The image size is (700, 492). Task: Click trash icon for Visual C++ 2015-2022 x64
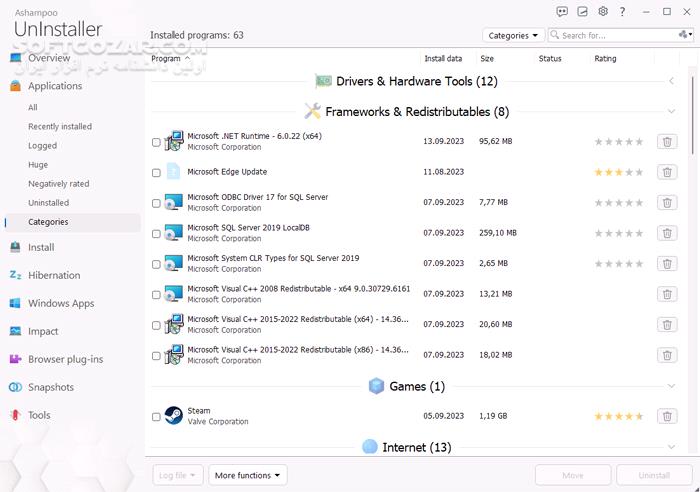click(x=667, y=325)
